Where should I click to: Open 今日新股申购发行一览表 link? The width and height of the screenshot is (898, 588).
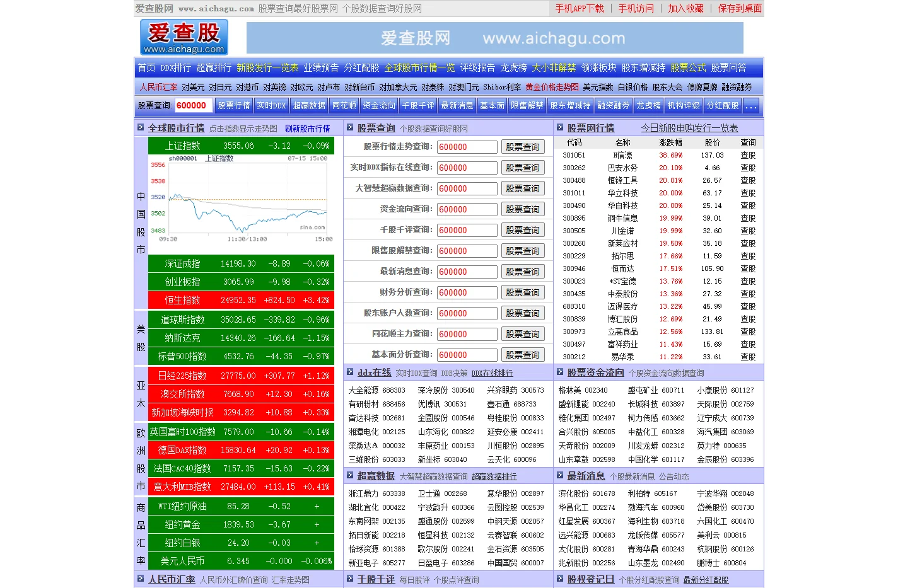point(689,128)
